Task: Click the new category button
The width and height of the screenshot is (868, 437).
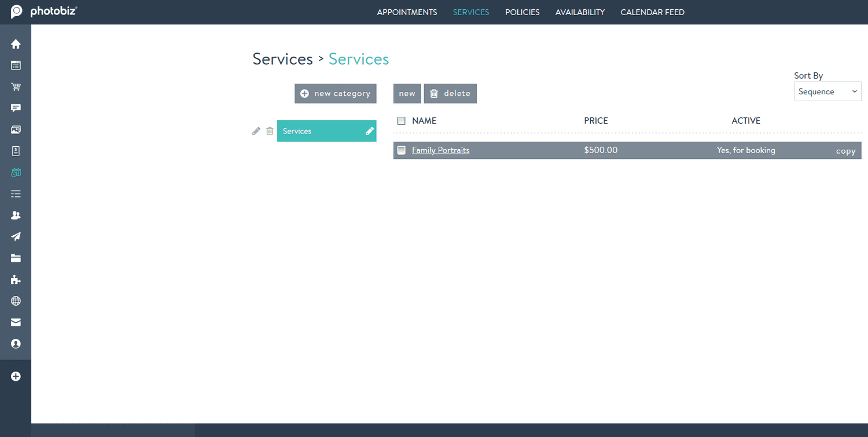Action: click(x=335, y=93)
